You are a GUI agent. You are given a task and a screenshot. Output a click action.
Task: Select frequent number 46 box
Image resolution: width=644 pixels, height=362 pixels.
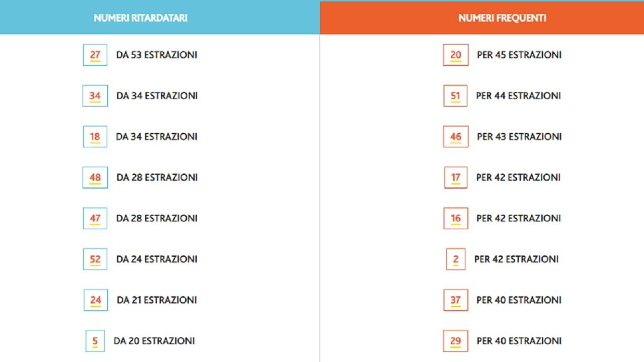tap(455, 137)
